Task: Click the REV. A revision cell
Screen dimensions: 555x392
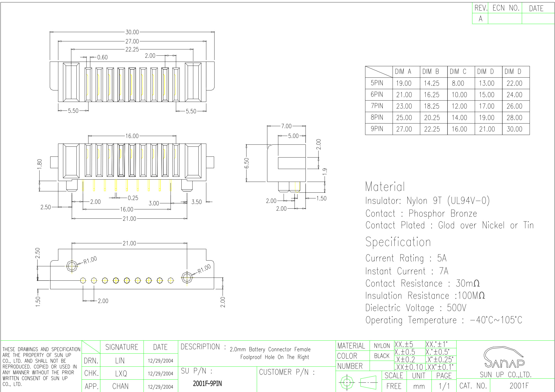Action: click(x=480, y=19)
